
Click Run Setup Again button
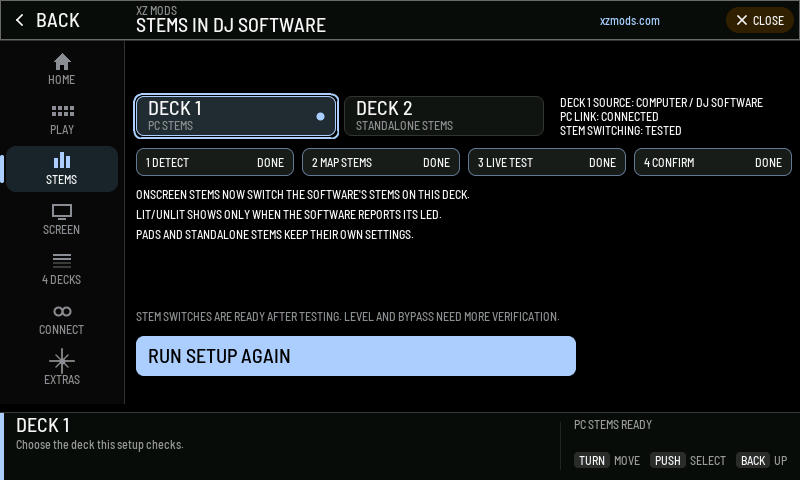(x=356, y=356)
